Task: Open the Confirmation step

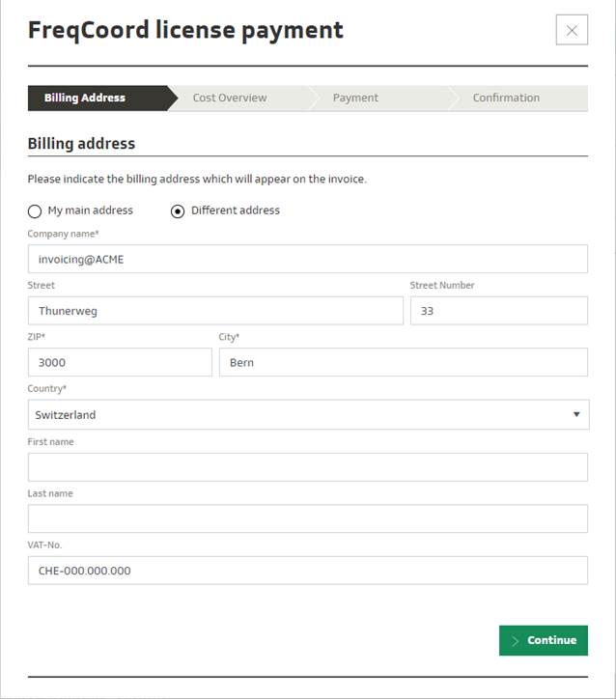Action: (x=506, y=98)
